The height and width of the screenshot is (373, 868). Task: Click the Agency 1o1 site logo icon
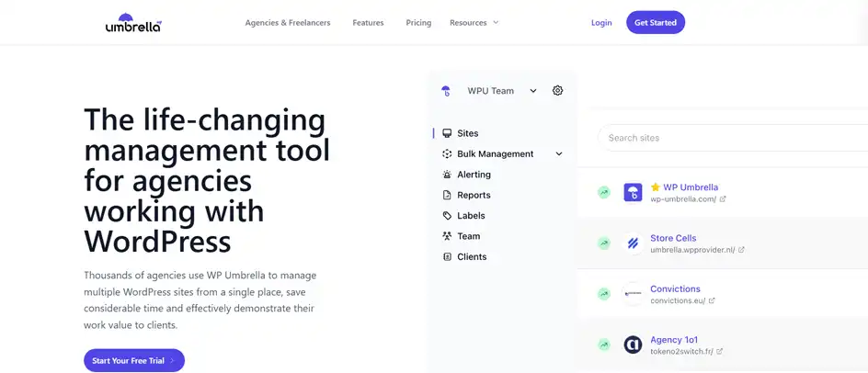tap(633, 345)
